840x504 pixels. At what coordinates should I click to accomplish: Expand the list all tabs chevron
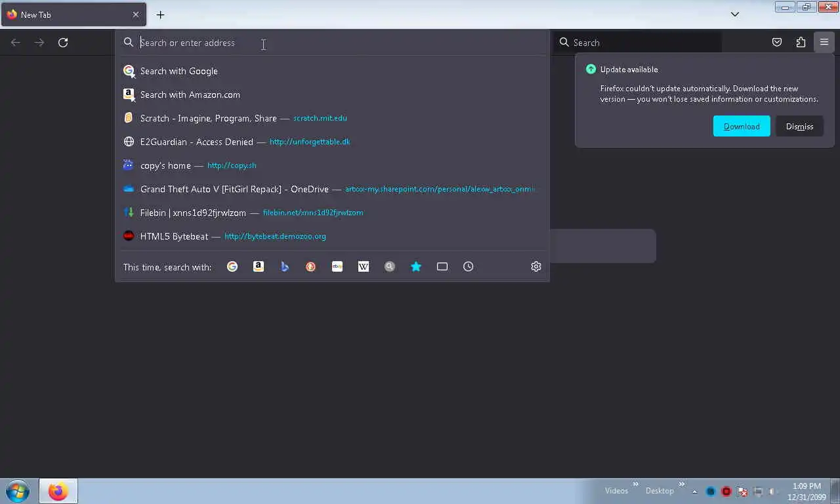coord(735,14)
